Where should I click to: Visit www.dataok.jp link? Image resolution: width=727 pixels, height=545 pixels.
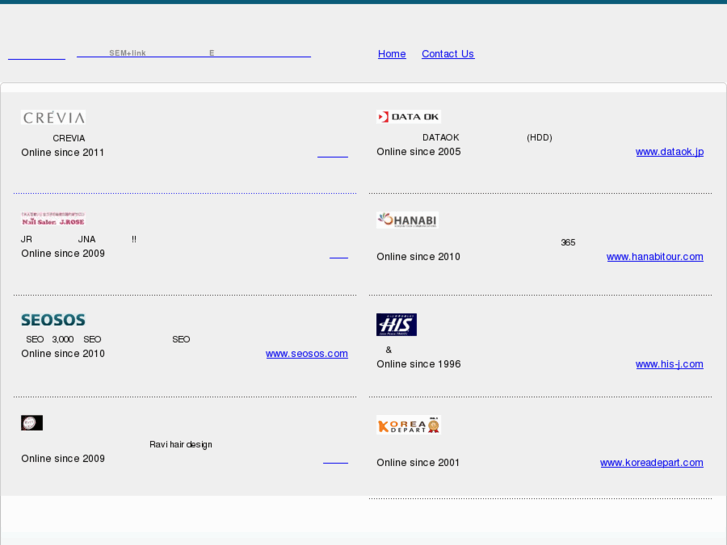coord(670,152)
